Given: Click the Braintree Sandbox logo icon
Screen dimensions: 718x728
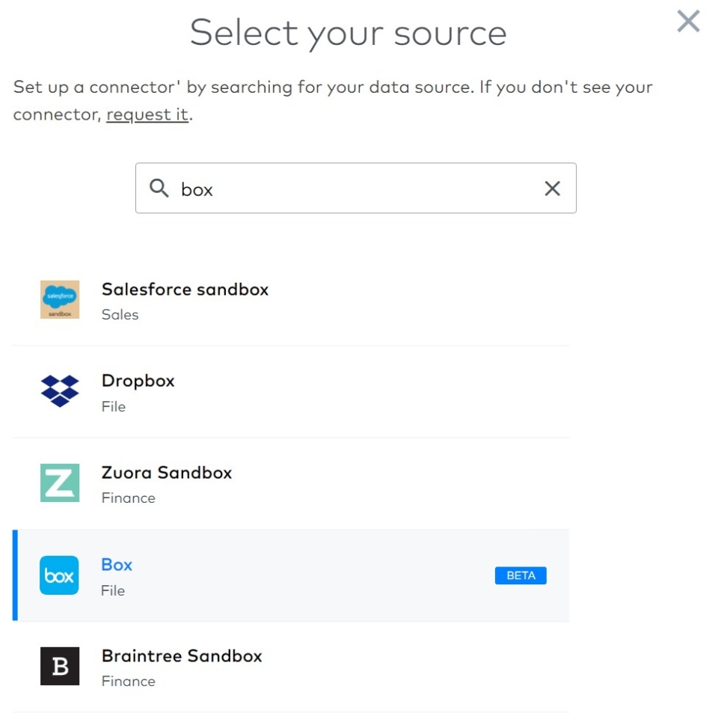Looking at the screenshot, I should pyautogui.click(x=60, y=666).
